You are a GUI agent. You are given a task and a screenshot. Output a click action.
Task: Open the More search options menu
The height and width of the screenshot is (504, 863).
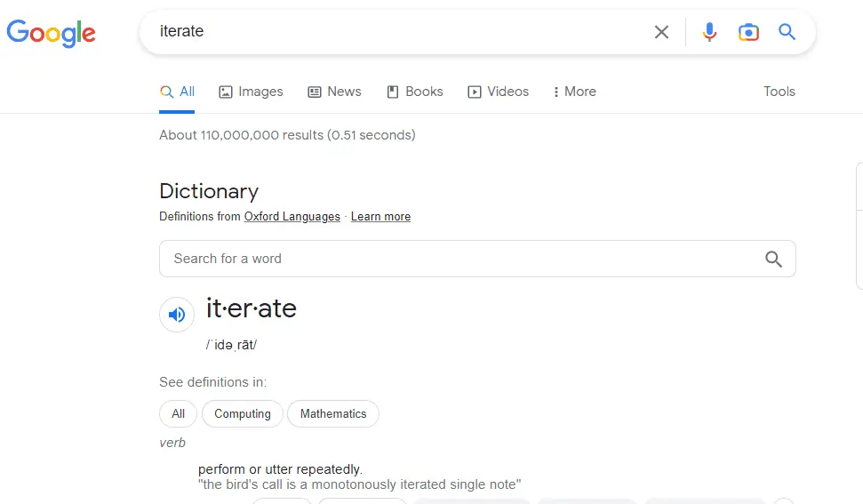click(x=574, y=92)
